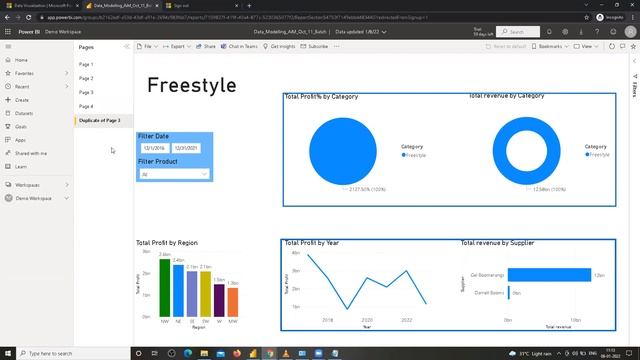Click the Gel Boomerangs bar in Supplier chart
This screenshot has height=360, width=640.
point(549,275)
